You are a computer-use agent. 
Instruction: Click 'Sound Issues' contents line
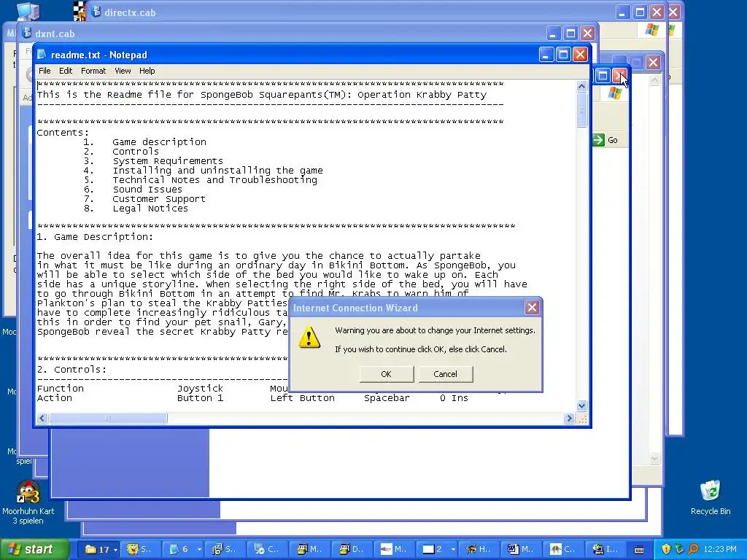click(147, 190)
